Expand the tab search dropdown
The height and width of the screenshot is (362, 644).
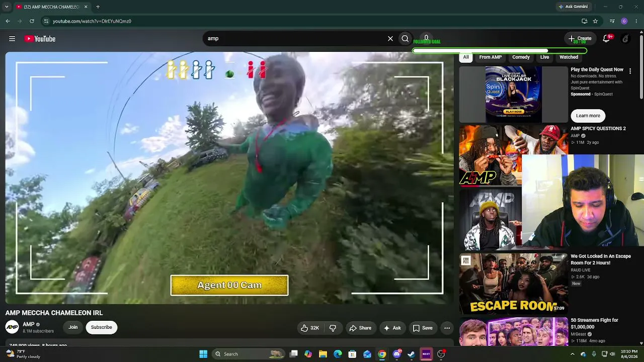pyautogui.click(x=7, y=7)
